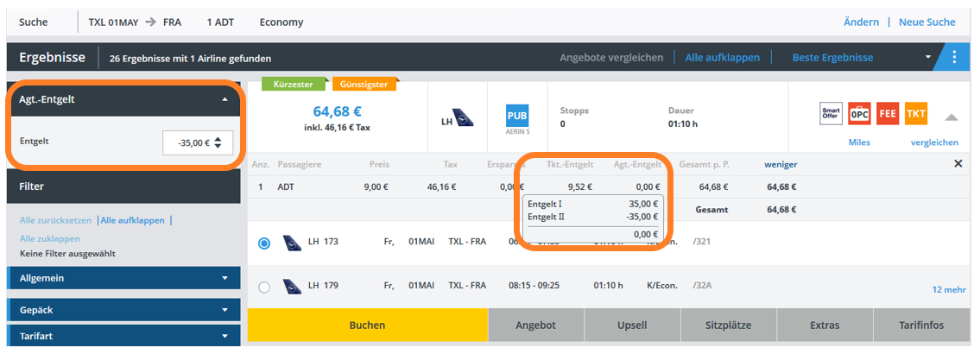Click the OPC red icon
Image resolution: width=980 pixels, height=354 pixels.
pos(859,114)
